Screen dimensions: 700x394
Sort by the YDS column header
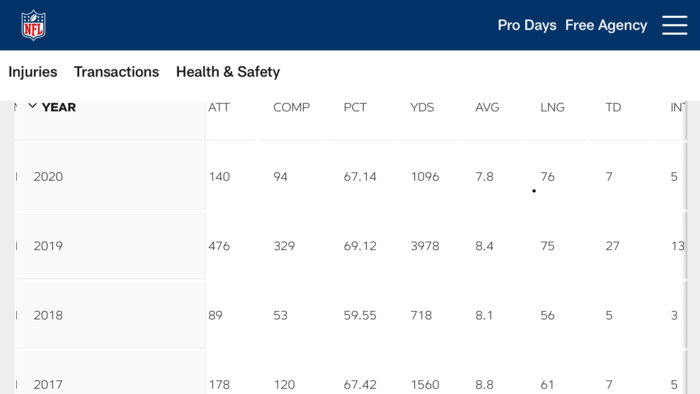coord(422,108)
